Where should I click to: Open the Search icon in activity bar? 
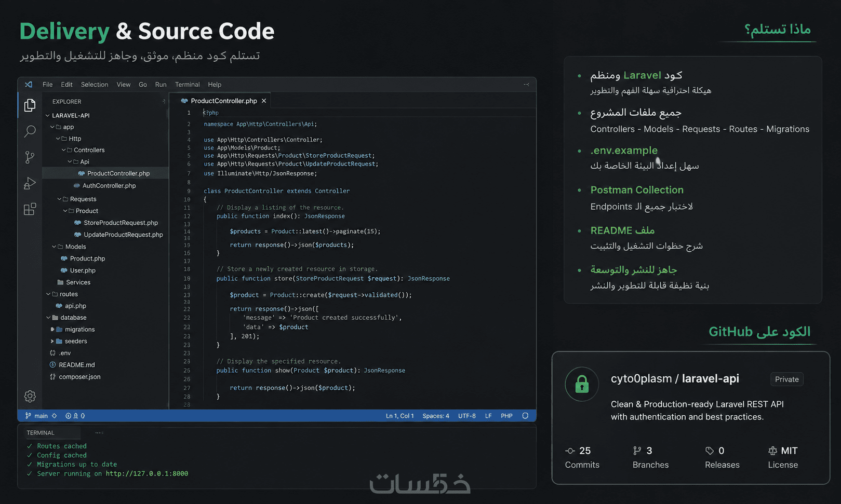pos(30,131)
